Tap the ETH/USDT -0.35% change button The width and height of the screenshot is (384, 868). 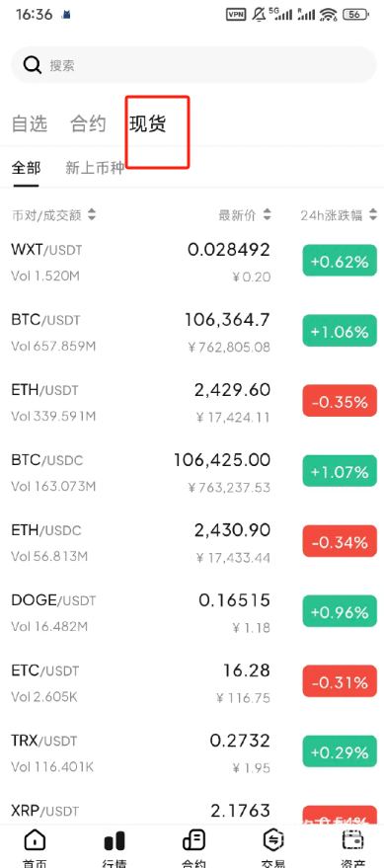tap(340, 402)
